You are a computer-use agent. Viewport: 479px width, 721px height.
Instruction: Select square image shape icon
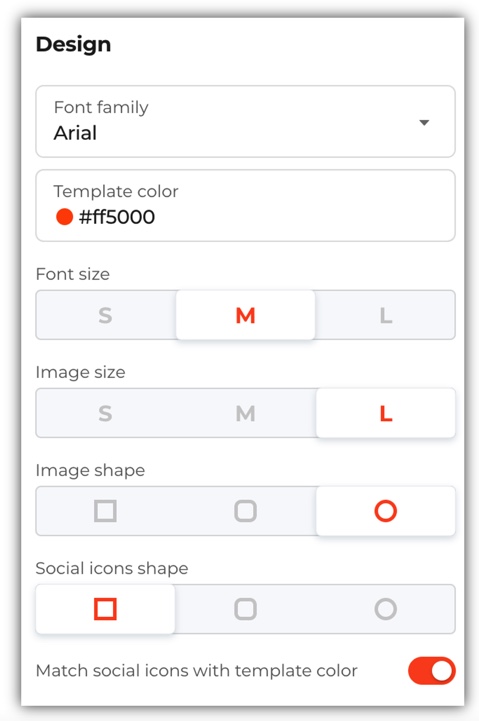(x=105, y=511)
